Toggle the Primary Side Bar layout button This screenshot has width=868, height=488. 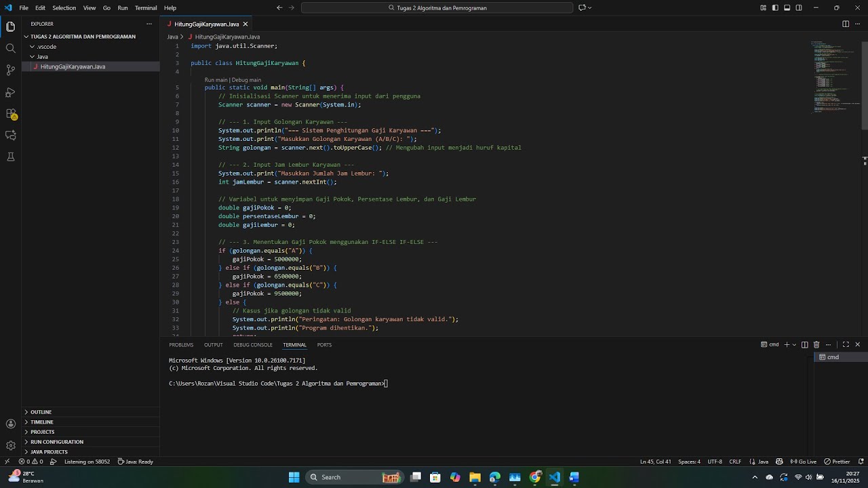click(775, 8)
